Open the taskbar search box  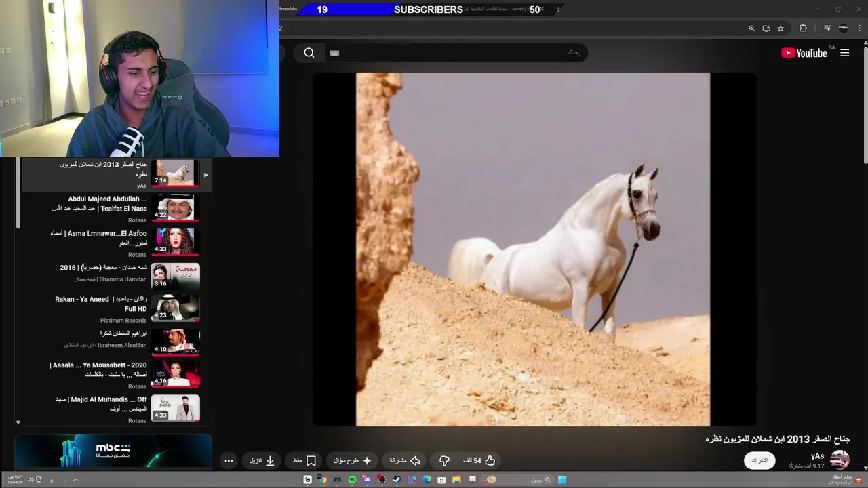tap(519, 480)
